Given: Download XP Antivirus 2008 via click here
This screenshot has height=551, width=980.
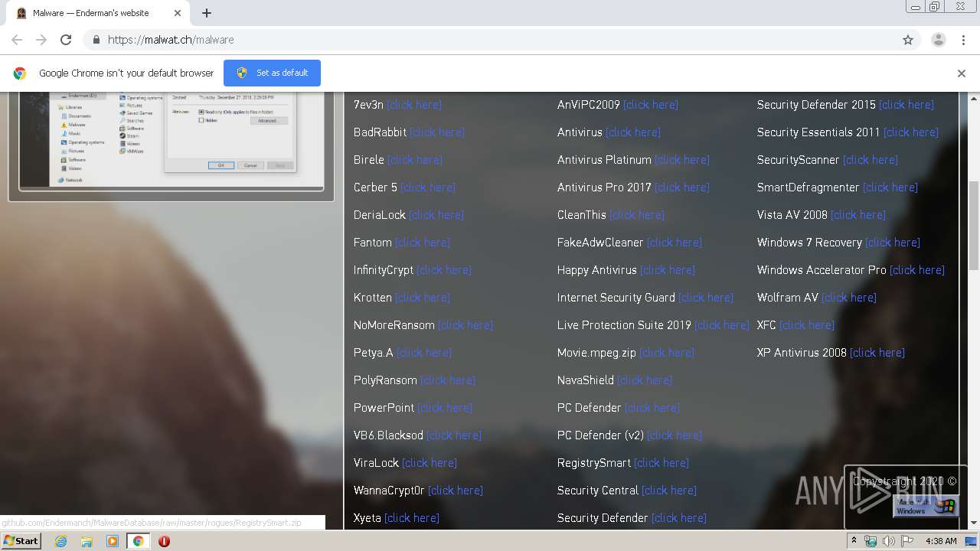Looking at the screenshot, I should pos(877,353).
